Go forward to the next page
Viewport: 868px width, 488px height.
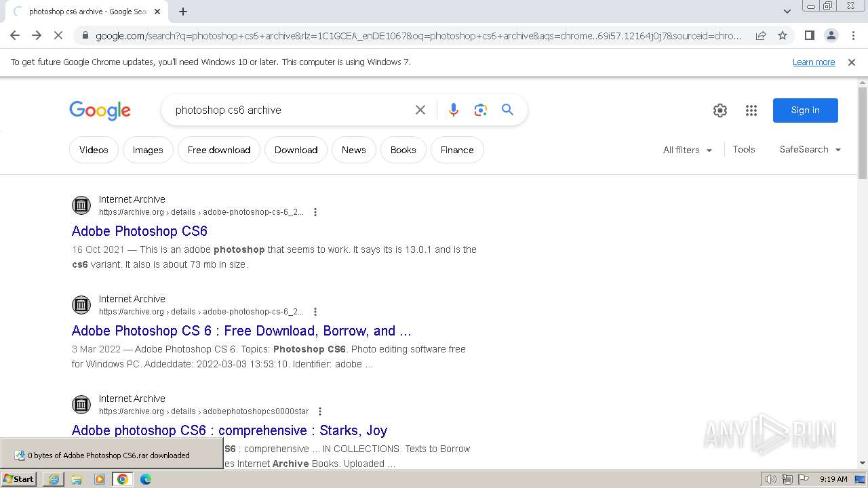pos(37,35)
